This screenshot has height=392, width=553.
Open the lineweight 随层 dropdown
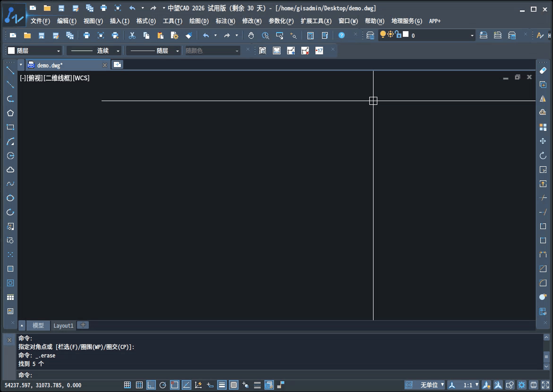(x=154, y=51)
